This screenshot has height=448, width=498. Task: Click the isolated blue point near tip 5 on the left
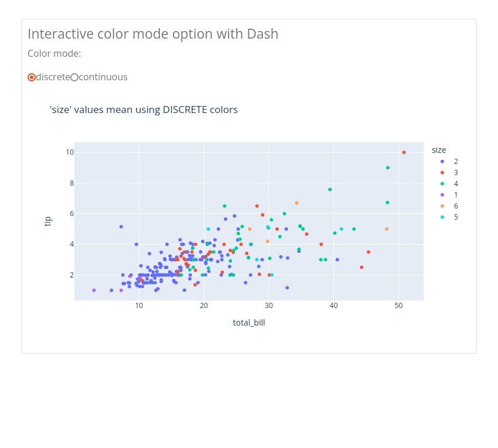click(121, 227)
